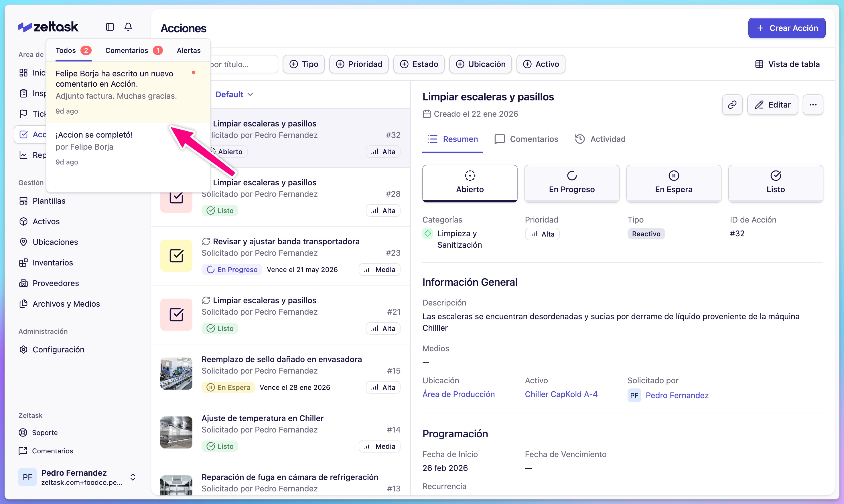Screen dimensions: 844x504
Task: Open Activos from the sidebar
Action: (46, 221)
